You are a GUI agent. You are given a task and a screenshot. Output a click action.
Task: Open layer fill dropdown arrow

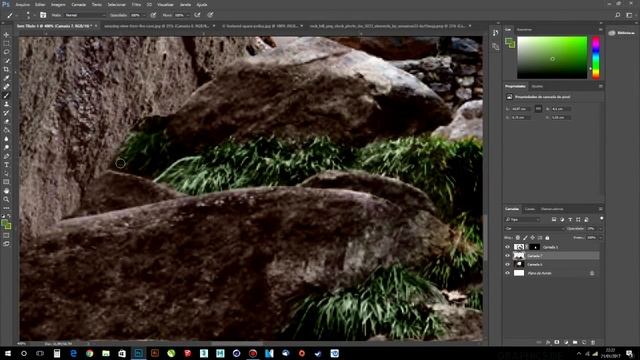(x=600, y=238)
